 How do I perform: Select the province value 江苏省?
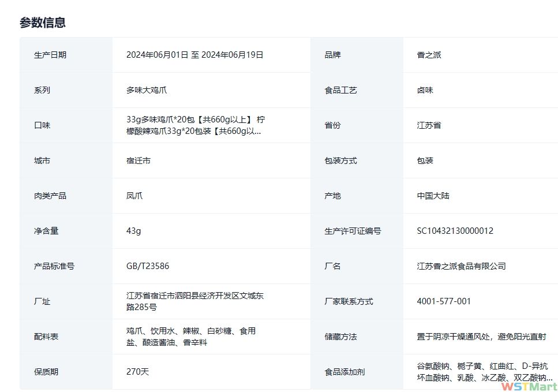coord(429,125)
